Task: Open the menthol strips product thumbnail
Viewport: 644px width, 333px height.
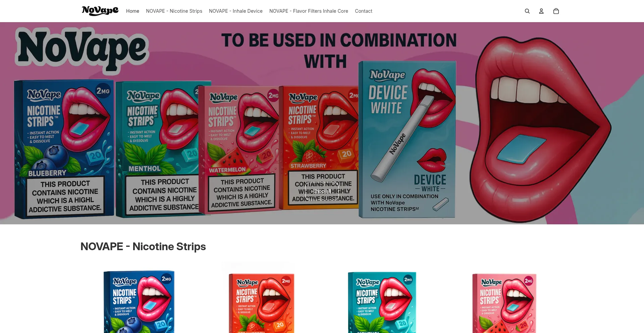Action: [382, 302]
